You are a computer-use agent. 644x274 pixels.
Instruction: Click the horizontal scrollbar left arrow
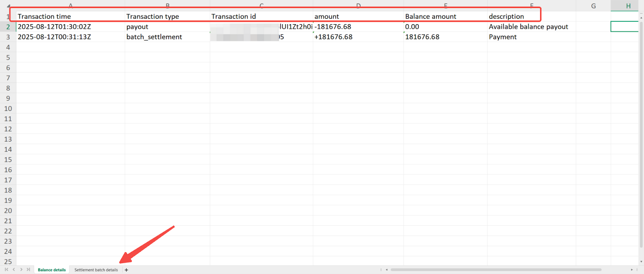[x=386, y=270]
